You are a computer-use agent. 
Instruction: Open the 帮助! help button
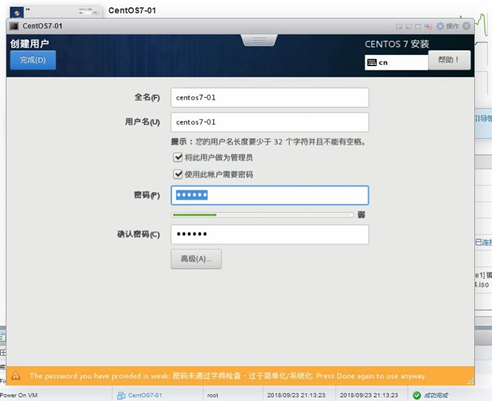[449, 60]
